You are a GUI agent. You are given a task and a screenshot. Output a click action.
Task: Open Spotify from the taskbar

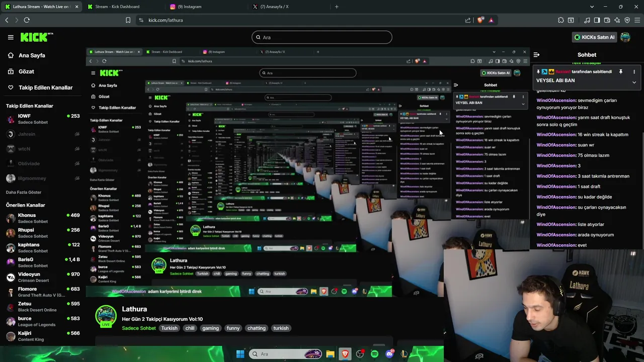(x=374, y=354)
